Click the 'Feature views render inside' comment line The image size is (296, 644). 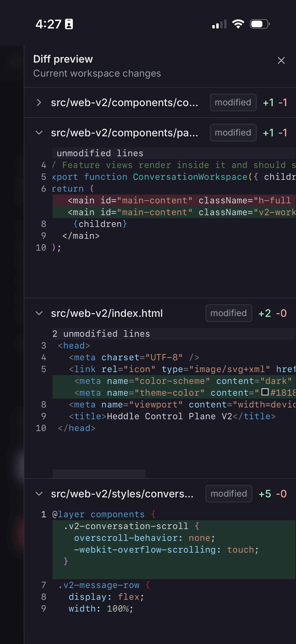click(174, 165)
